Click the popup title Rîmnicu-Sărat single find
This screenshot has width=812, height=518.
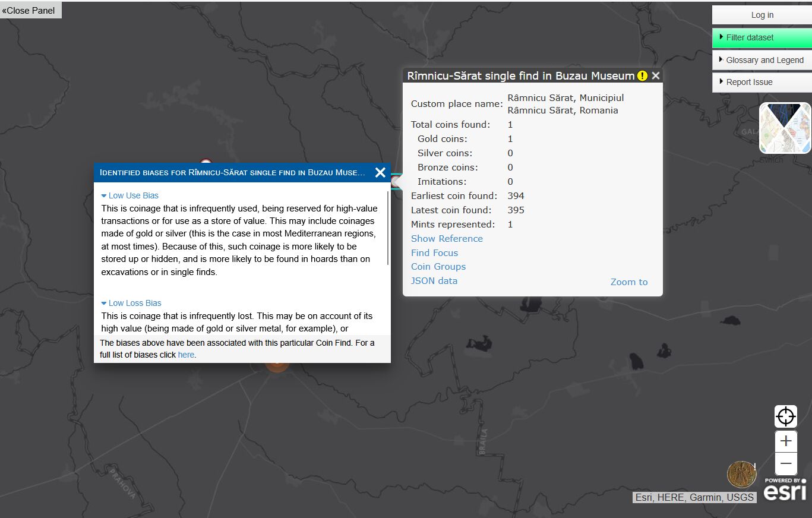(x=521, y=75)
